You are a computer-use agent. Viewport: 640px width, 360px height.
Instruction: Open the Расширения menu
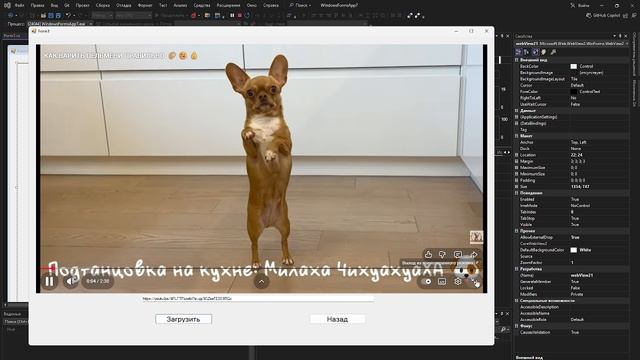[x=229, y=5]
